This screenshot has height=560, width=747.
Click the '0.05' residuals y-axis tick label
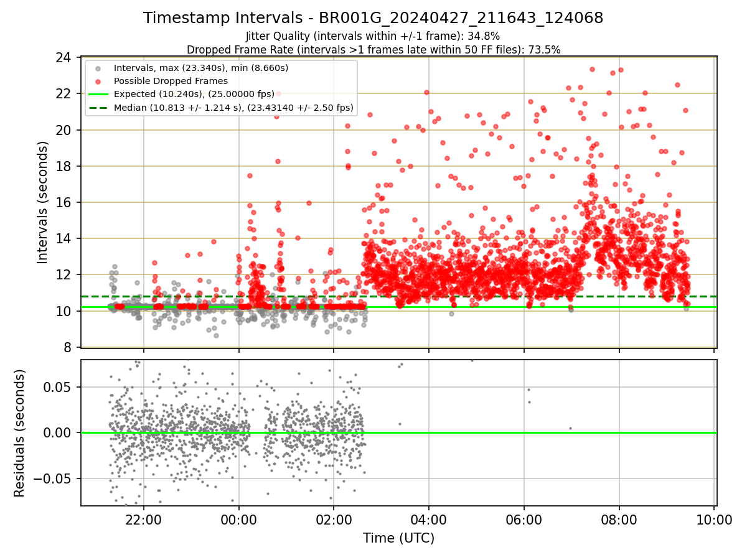tap(57, 387)
